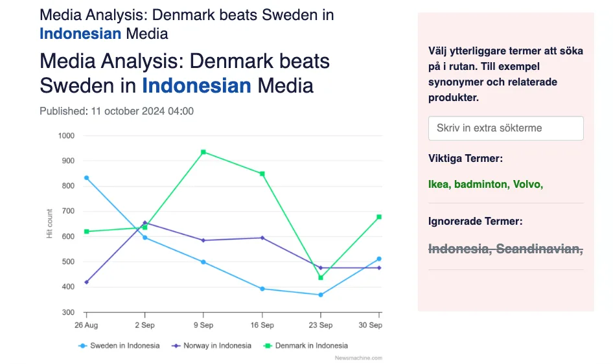Select the Volvo important term
613x364 pixels.
[x=527, y=185]
